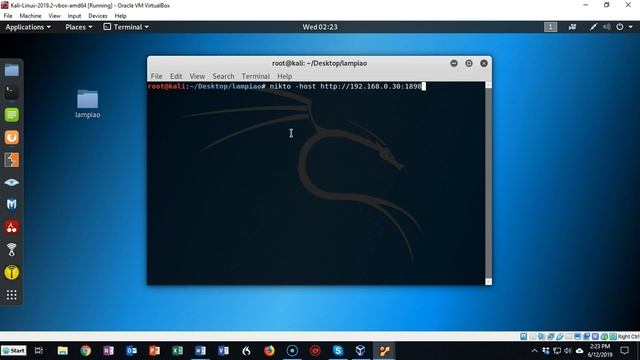Expand system menu arrow at top right
This screenshot has width=640, height=360.
coord(631,27)
